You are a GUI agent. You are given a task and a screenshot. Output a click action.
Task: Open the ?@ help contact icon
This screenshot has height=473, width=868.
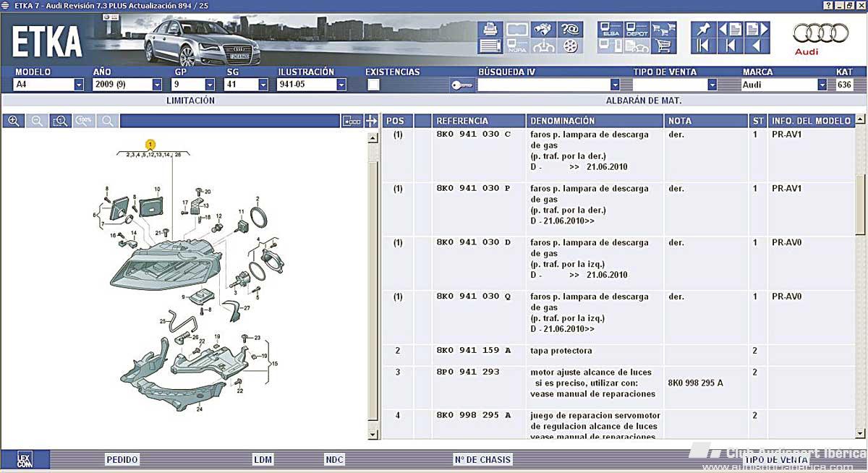click(571, 30)
